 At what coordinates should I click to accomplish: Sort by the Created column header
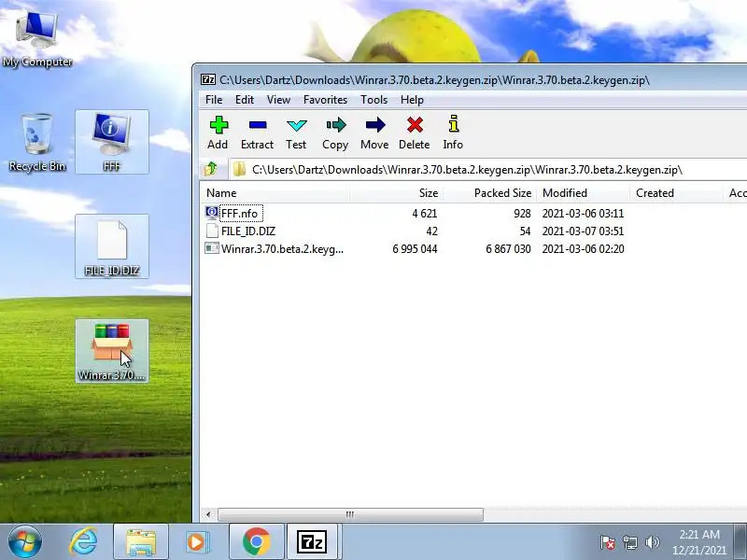point(676,193)
